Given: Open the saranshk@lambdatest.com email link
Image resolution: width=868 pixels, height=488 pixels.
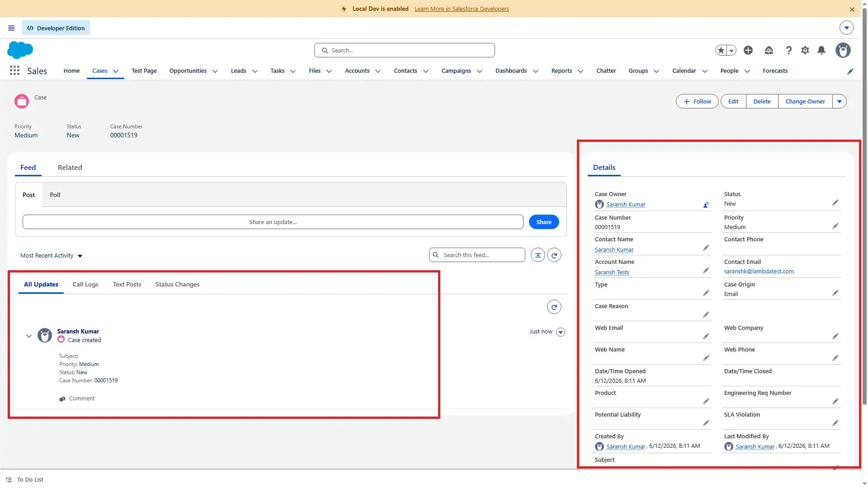Looking at the screenshot, I should (759, 272).
